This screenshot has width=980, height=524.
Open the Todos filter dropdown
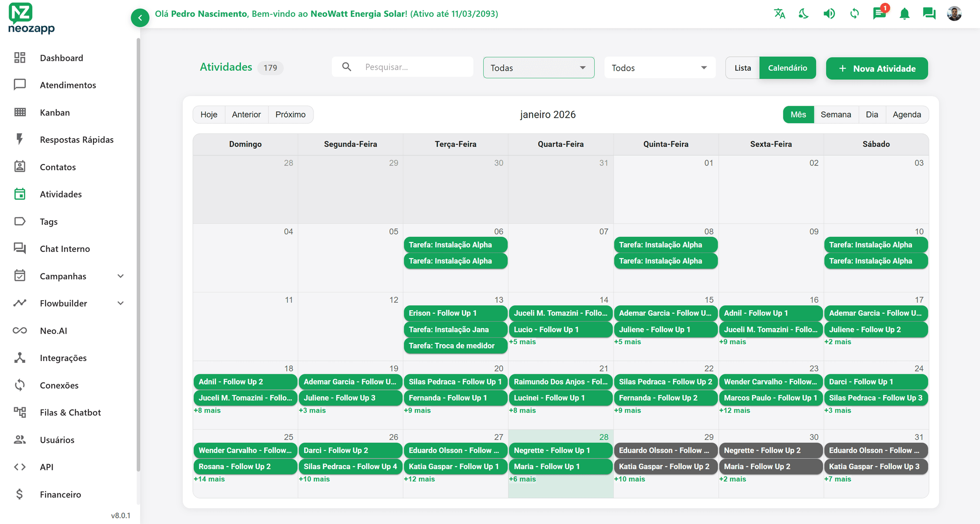(x=659, y=68)
